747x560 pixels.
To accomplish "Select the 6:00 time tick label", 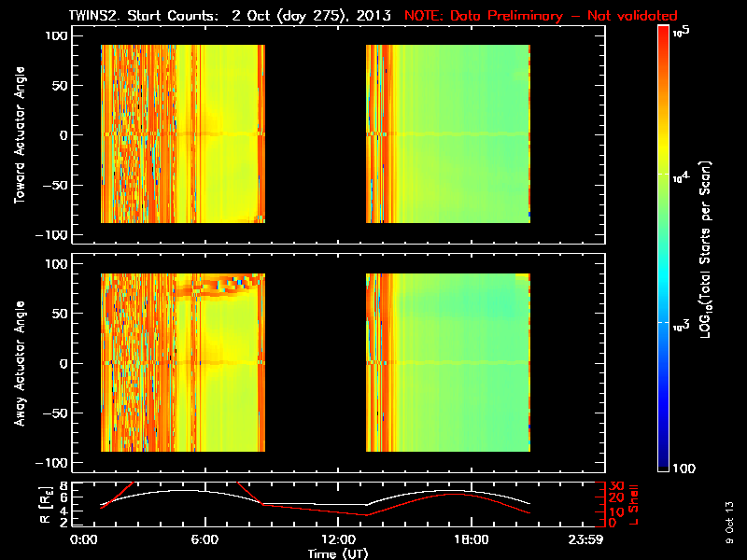I will 204,539.
